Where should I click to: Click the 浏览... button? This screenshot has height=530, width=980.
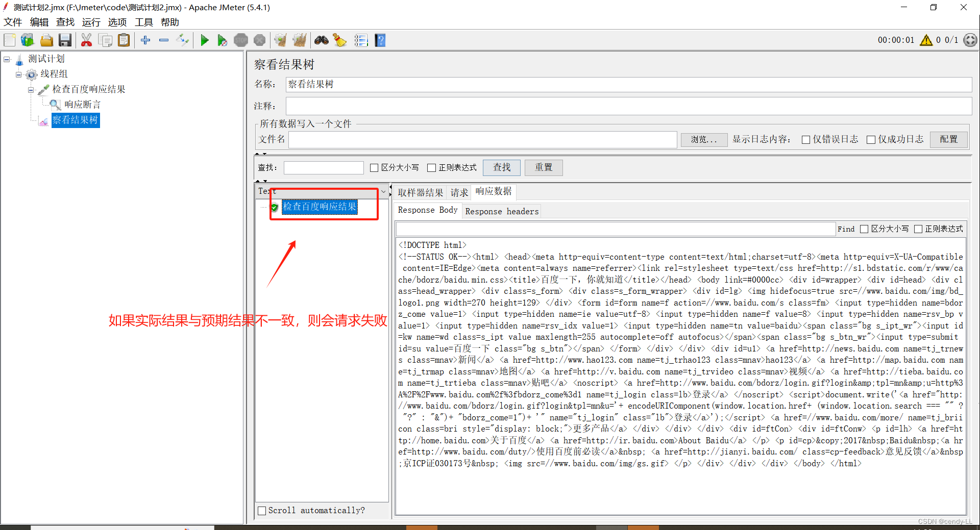coord(704,139)
